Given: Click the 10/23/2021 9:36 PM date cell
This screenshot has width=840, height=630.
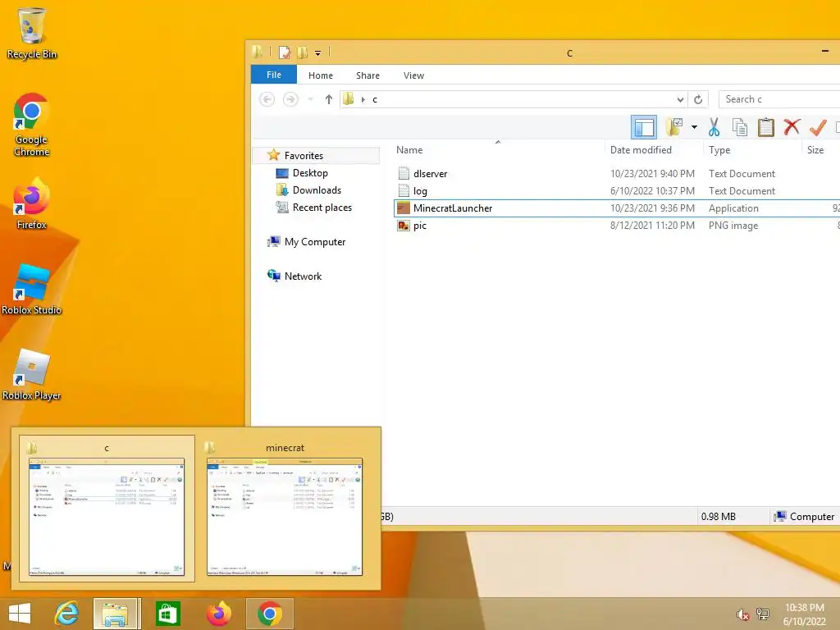Looking at the screenshot, I should [652, 208].
